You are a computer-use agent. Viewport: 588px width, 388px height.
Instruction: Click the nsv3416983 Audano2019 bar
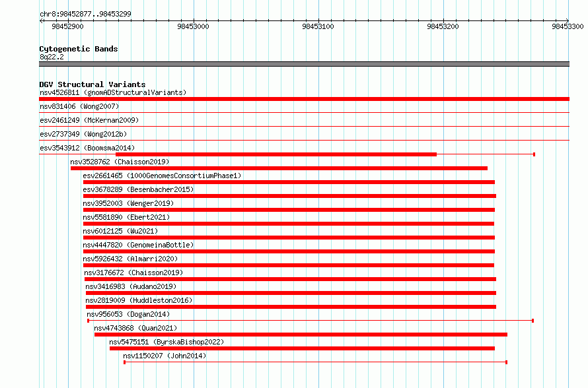tap(291, 293)
